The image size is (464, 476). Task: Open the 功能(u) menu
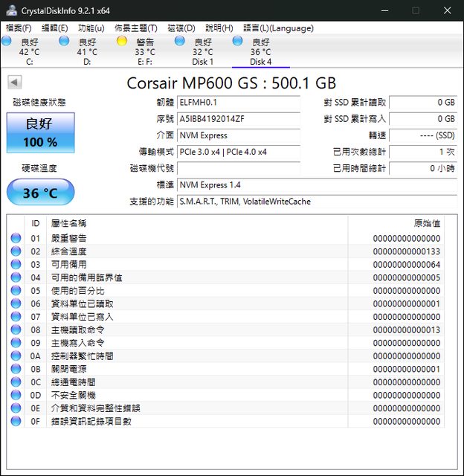click(91, 28)
